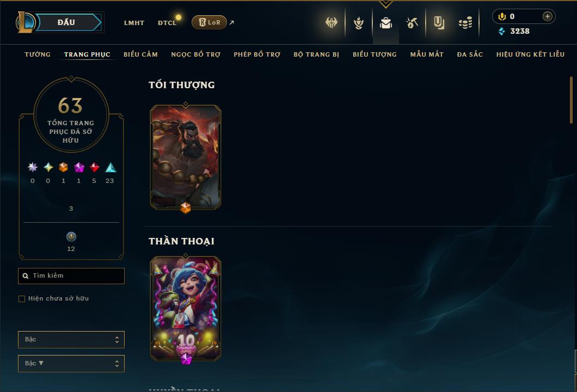The image size is (577, 392).
Task: Open the Loot hammer icon
Action: coord(412,23)
